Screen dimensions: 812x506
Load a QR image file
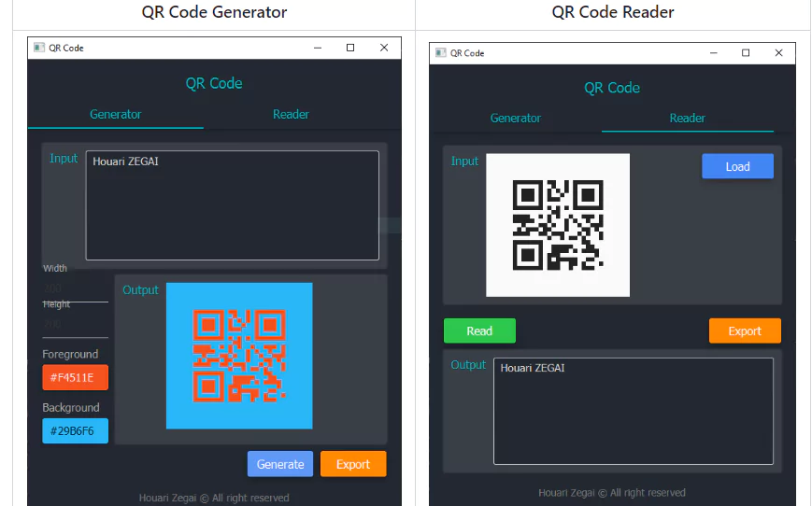click(x=737, y=166)
